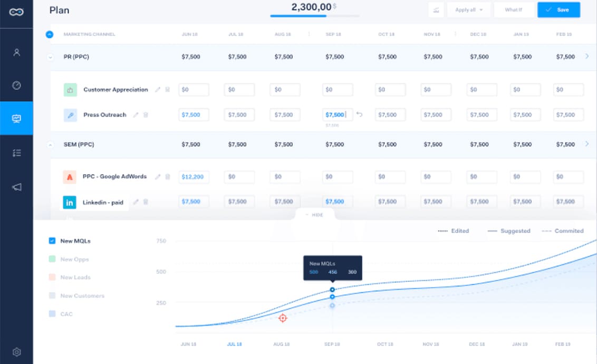597x364 pixels.
Task: Select the checklist icon in sidebar
Action: pyautogui.click(x=16, y=153)
